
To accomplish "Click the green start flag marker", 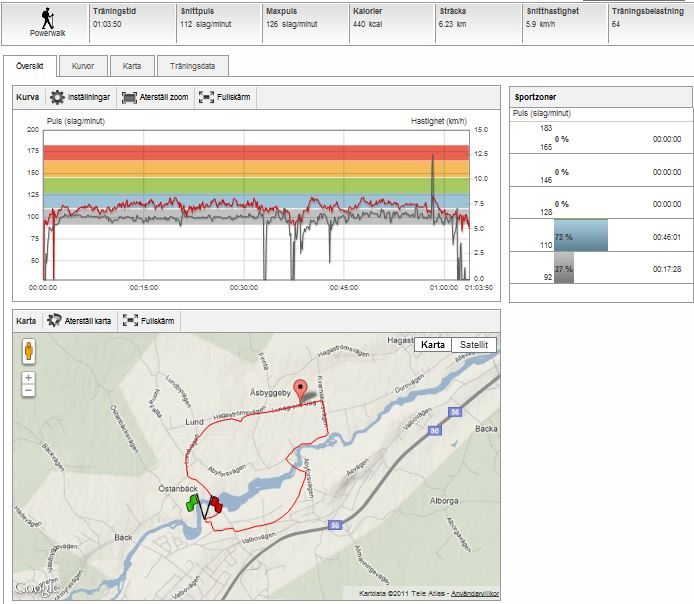I will pyautogui.click(x=192, y=503).
